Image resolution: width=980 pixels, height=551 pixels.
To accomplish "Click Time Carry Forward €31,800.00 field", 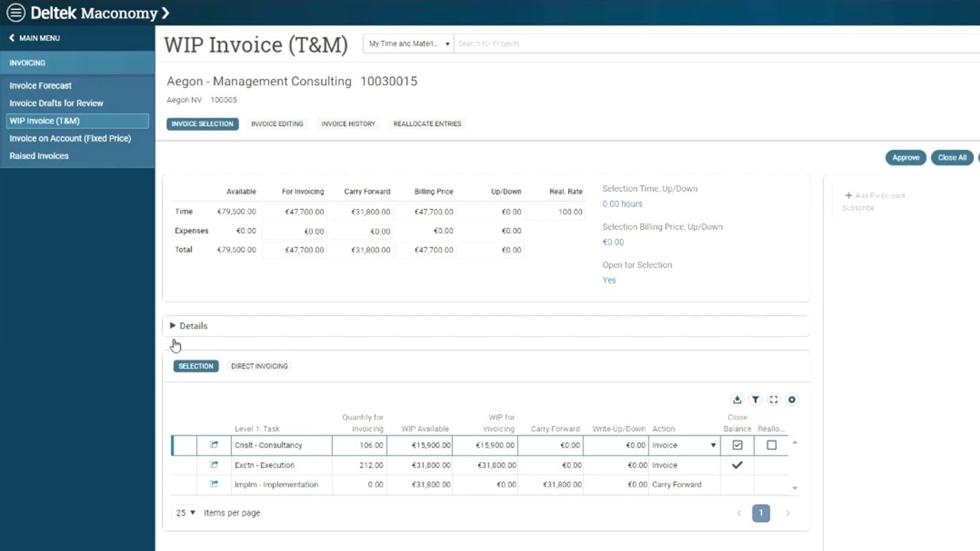I will (x=361, y=212).
